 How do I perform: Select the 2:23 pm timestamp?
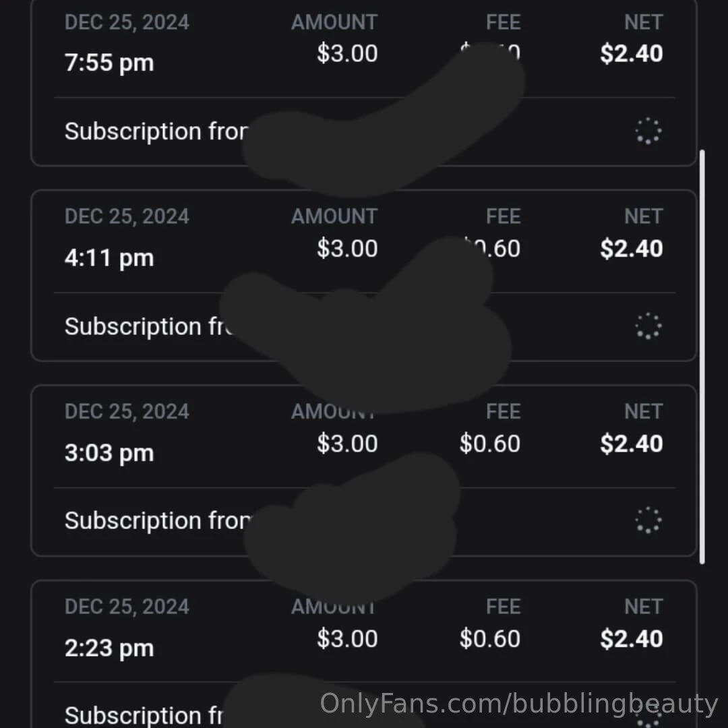point(109,648)
